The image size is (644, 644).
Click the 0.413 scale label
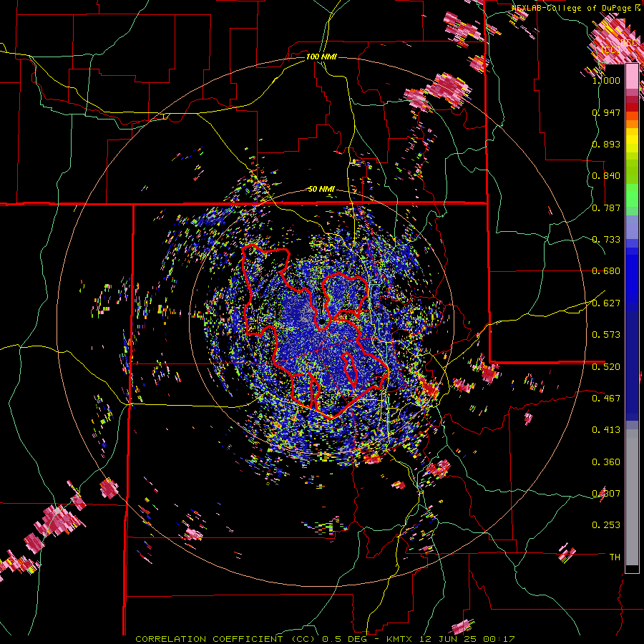point(606,430)
